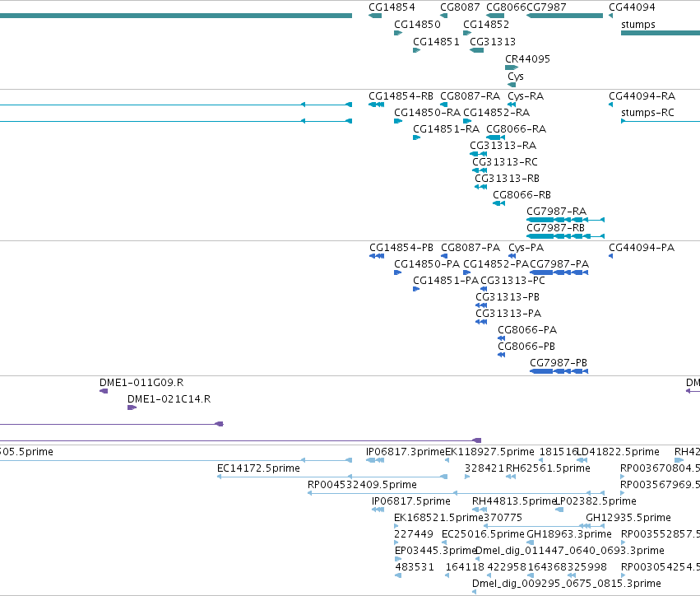Select EST label EC25016.5prime
Viewport: 700px width, 596px height.
coord(483,535)
